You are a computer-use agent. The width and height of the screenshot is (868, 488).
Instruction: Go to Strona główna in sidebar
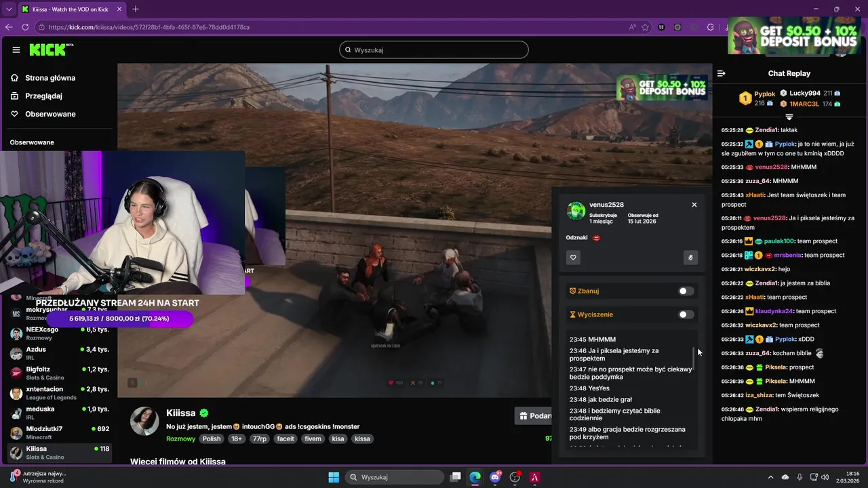click(x=50, y=78)
